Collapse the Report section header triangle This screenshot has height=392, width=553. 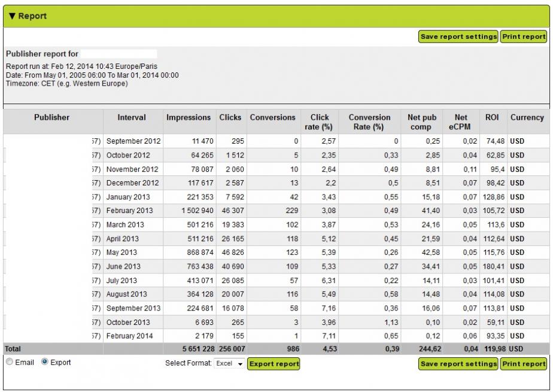pos(13,16)
